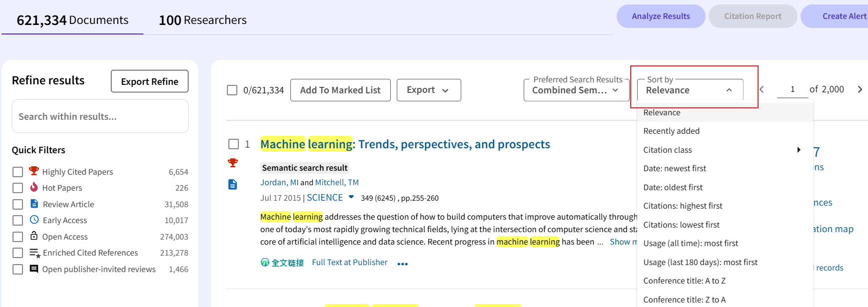
Task: Open the three-dots more options menu
Action: click(x=402, y=264)
